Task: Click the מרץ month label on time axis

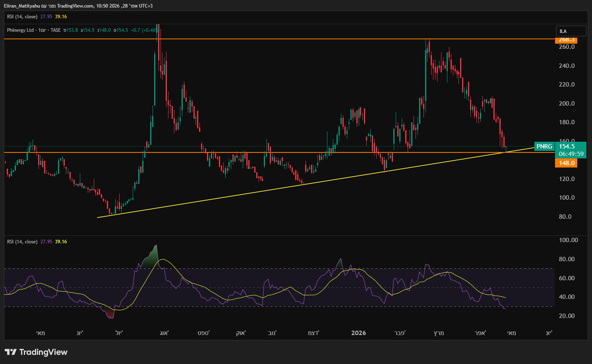Action: (x=439, y=333)
